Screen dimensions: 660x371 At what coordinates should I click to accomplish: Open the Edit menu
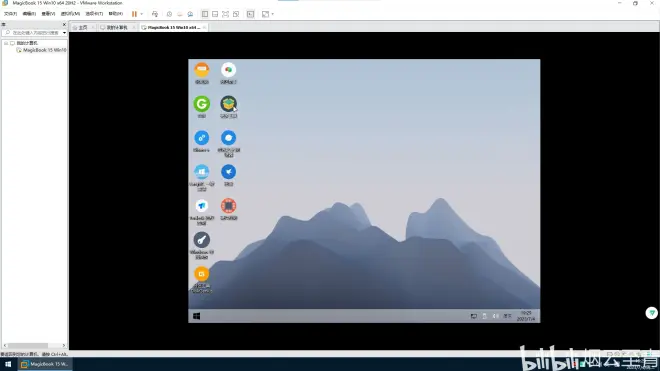pyautogui.click(x=29, y=14)
